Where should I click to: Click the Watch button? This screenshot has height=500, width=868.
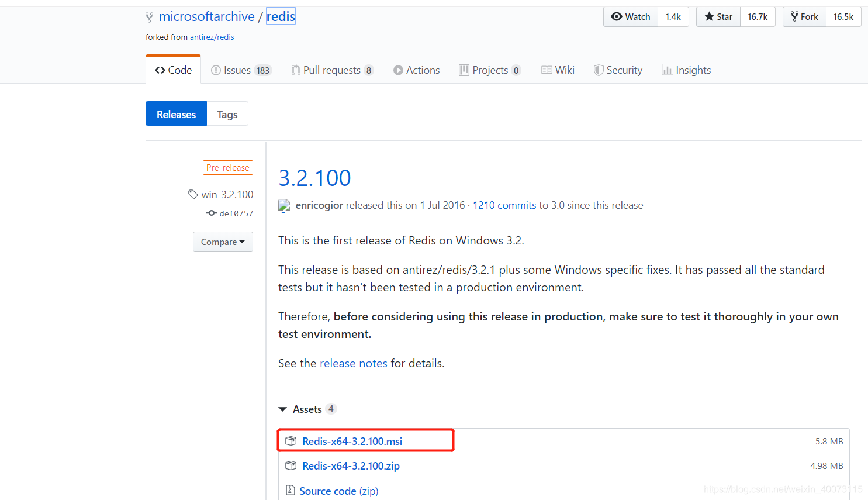(x=631, y=17)
